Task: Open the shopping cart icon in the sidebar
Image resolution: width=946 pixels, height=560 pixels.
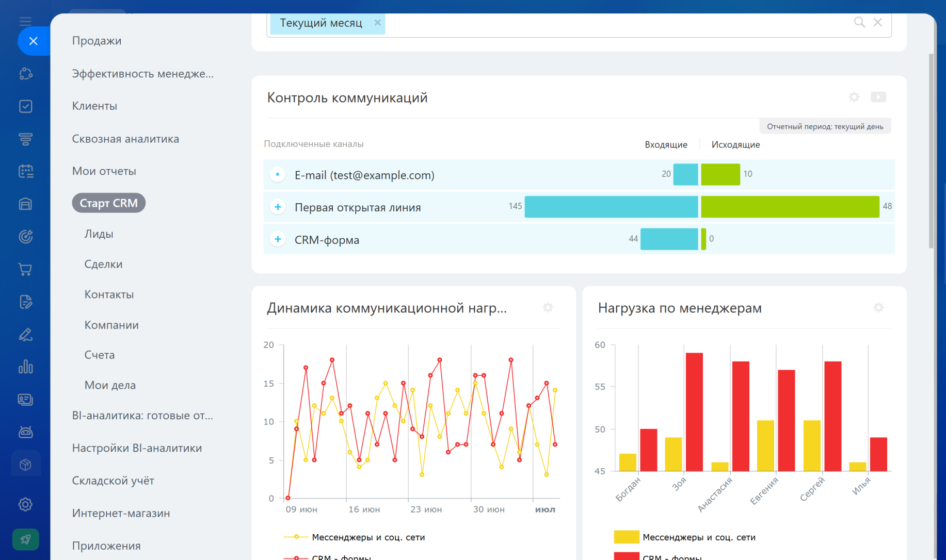Action: pos(26,269)
